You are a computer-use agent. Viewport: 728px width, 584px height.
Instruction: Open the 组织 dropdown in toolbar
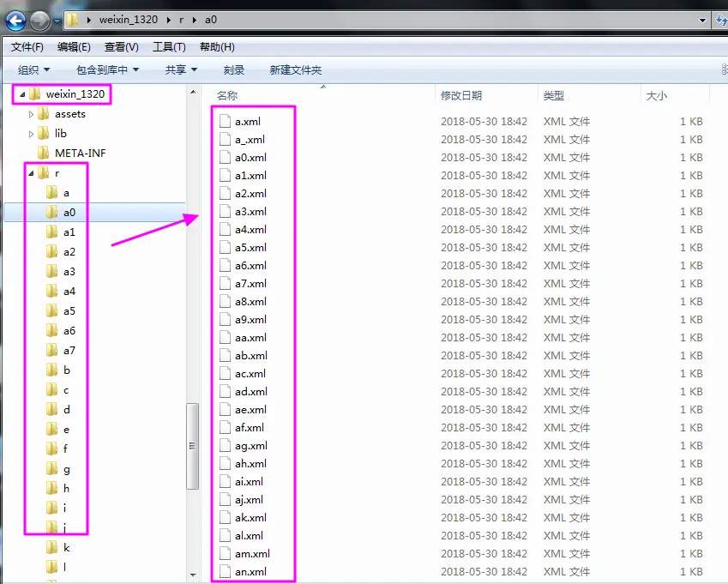pyautogui.click(x=33, y=69)
